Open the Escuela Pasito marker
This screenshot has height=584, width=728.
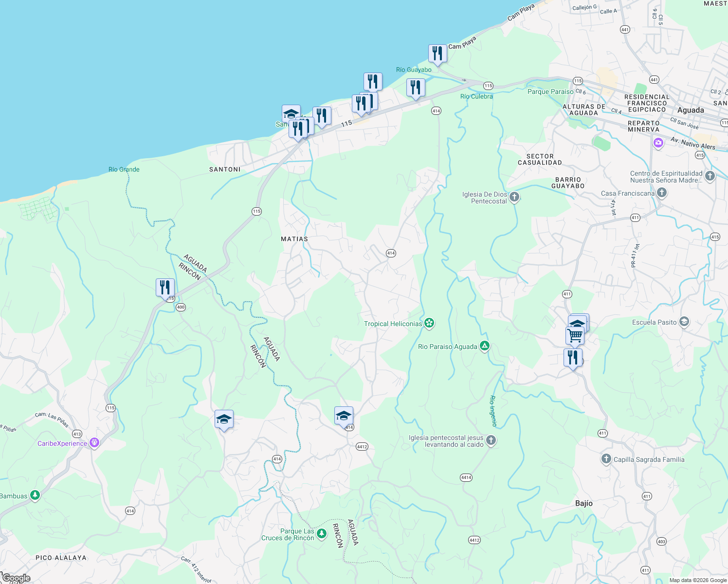point(683,322)
